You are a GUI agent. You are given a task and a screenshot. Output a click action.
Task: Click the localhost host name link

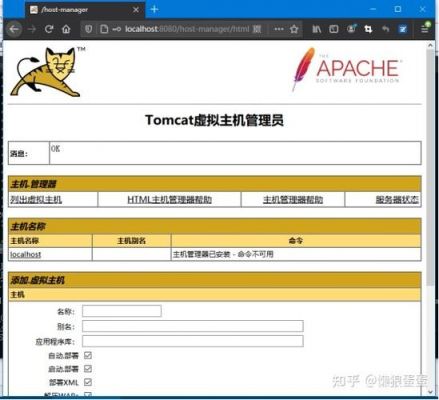(x=26, y=255)
